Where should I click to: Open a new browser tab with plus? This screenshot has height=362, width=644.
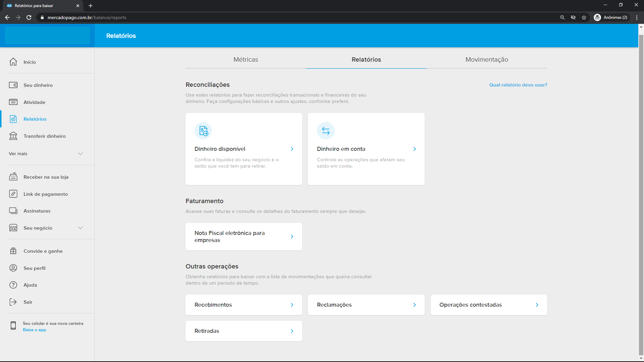click(x=91, y=6)
